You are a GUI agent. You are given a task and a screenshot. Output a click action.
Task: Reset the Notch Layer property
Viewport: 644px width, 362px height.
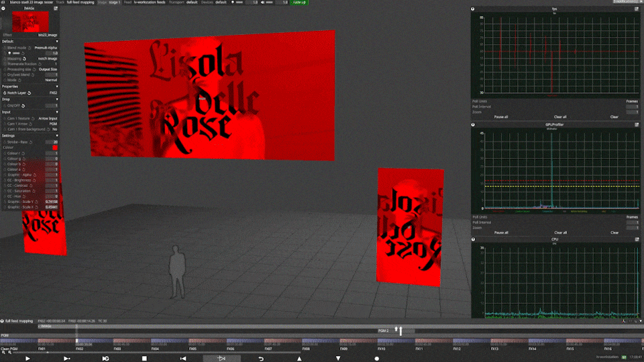click(29, 93)
